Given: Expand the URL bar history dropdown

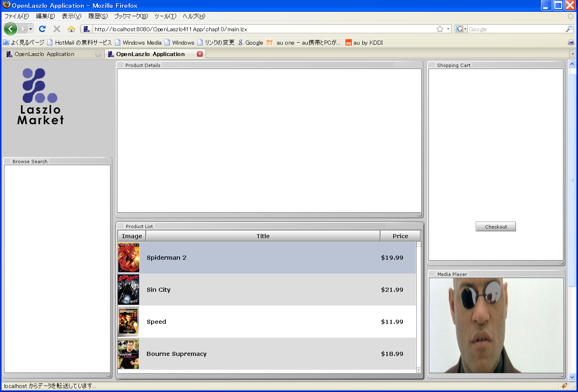Looking at the screenshot, I should click(x=448, y=29).
